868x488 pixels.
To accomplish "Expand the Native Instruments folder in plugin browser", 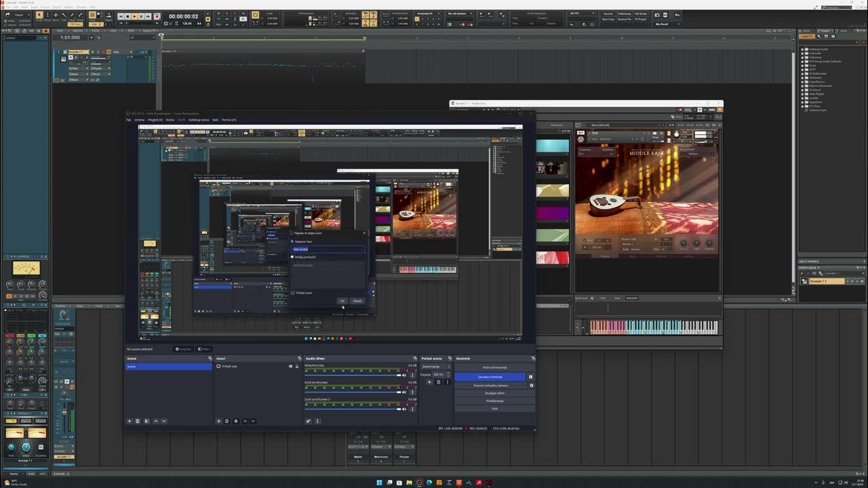I will [x=802, y=86].
